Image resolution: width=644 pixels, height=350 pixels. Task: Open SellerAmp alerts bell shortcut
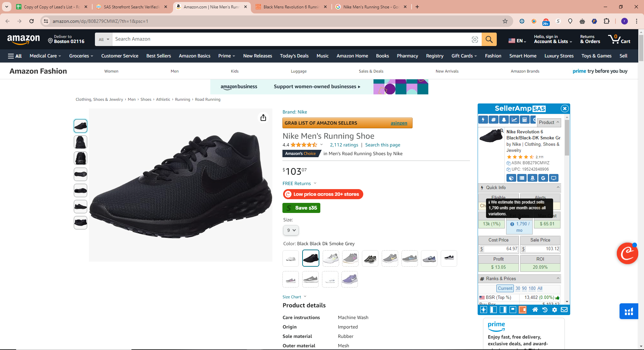point(504,120)
